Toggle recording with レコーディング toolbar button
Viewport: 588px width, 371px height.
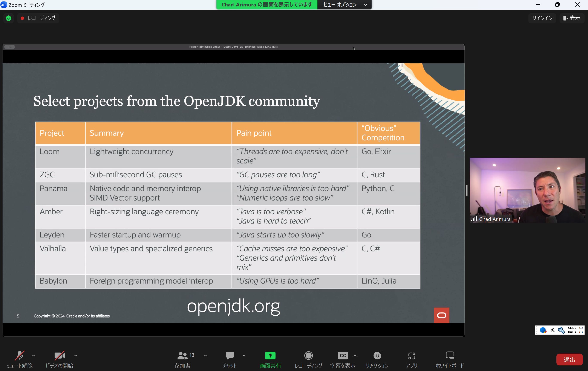coord(308,359)
